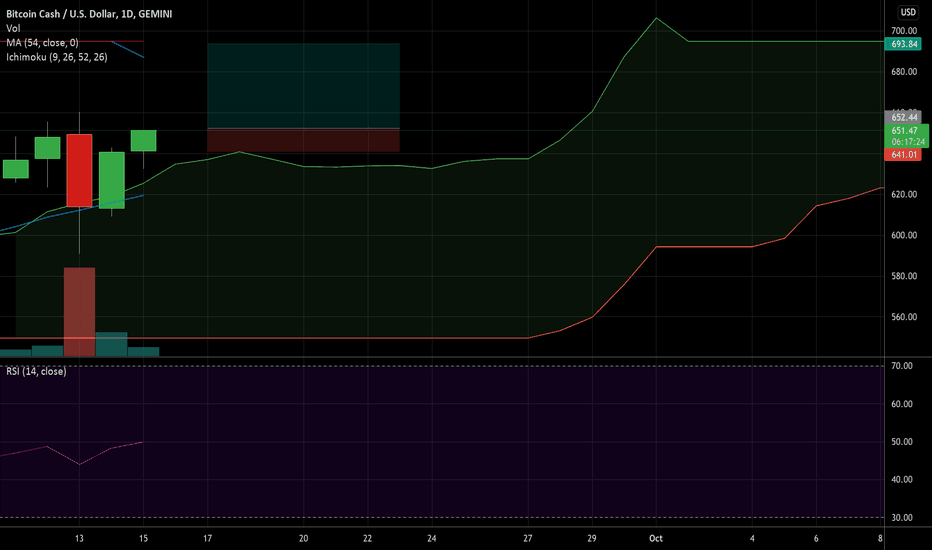
Task: Click the Oct label on the time axis
Action: (x=656, y=538)
